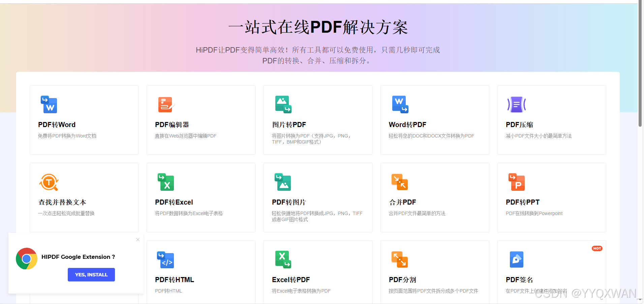Open the Word转PDF title link

point(407,125)
